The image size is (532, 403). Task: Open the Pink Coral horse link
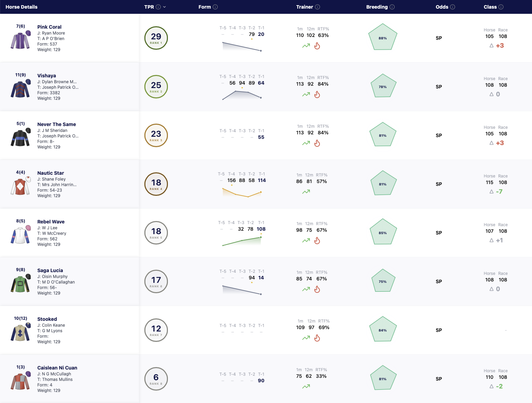[49, 27]
